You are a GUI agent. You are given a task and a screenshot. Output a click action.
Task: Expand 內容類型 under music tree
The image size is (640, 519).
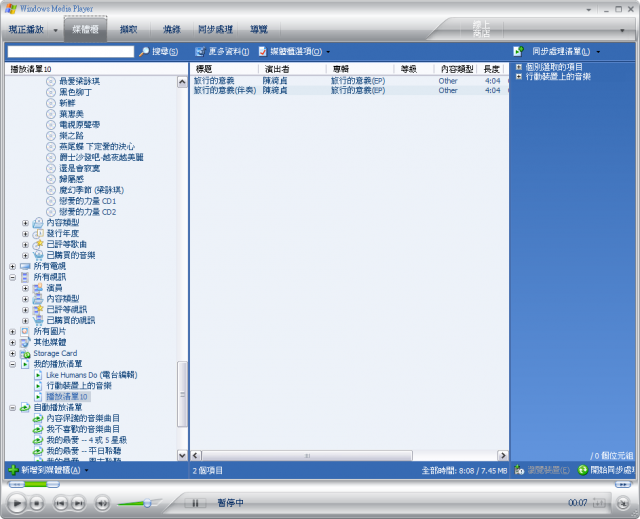(25, 223)
